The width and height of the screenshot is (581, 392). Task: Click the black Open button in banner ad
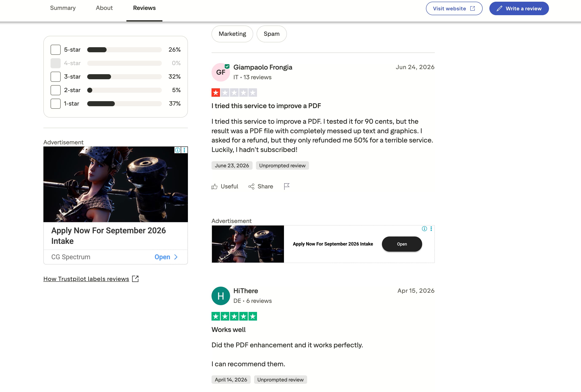pos(402,244)
